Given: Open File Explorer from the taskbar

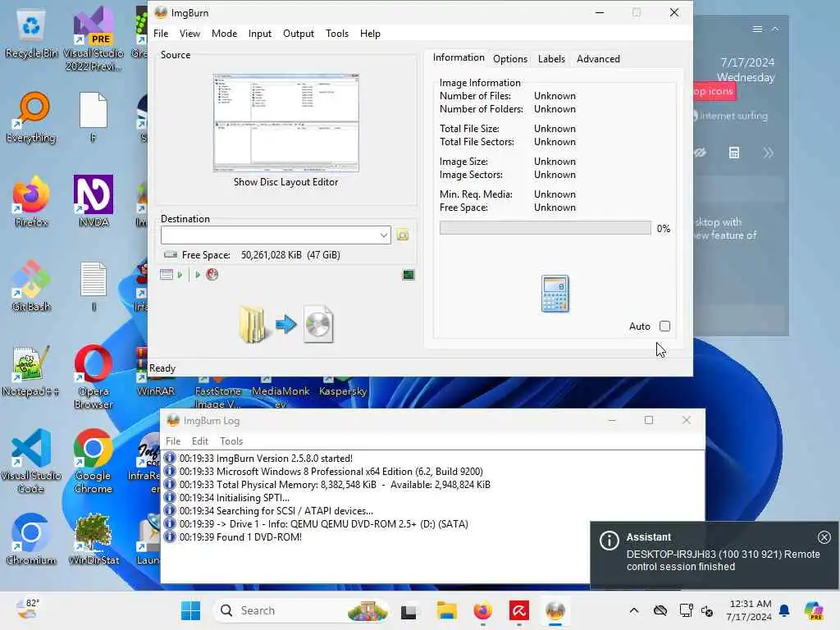Looking at the screenshot, I should [446, 610].
